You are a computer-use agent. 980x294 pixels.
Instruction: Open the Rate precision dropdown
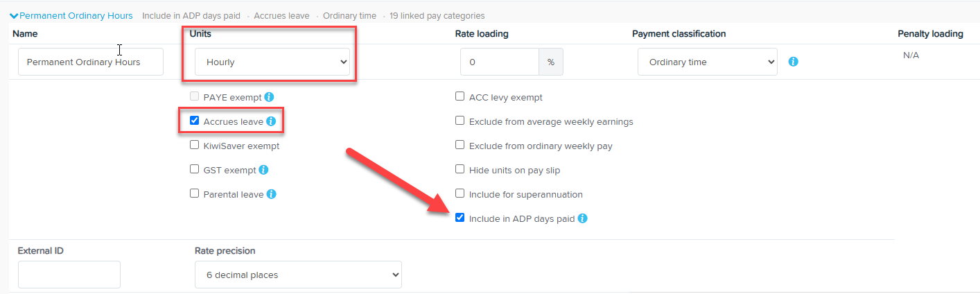(x=298, y=275)
